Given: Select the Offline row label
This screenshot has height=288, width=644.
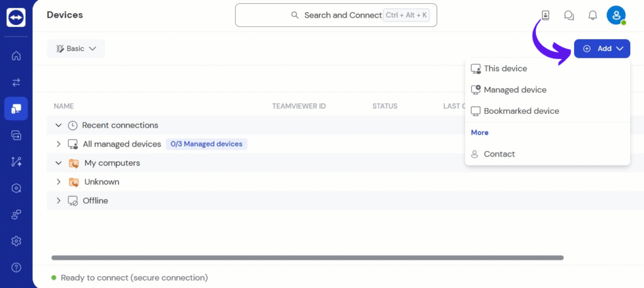Looking at the screenshot, I should tap(96, 201).
